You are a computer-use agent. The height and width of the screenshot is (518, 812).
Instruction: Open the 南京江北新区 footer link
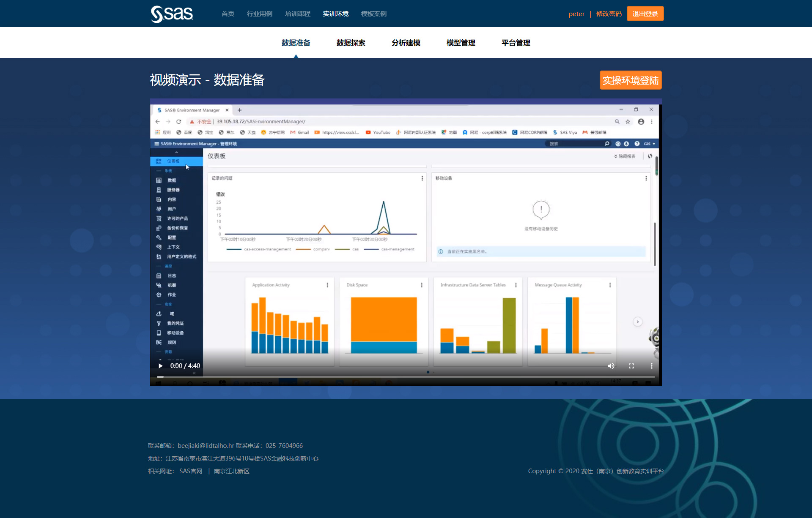pos(231,471)
